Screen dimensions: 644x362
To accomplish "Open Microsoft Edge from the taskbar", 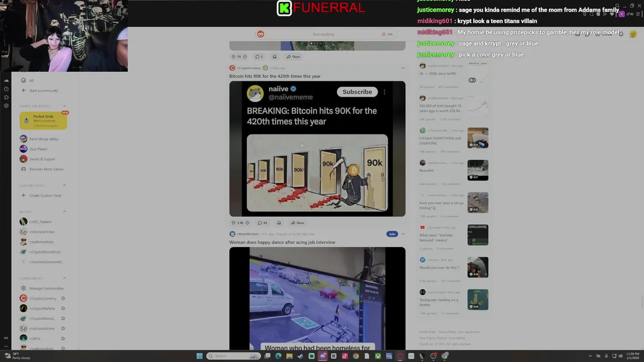I will pos(278,356).
